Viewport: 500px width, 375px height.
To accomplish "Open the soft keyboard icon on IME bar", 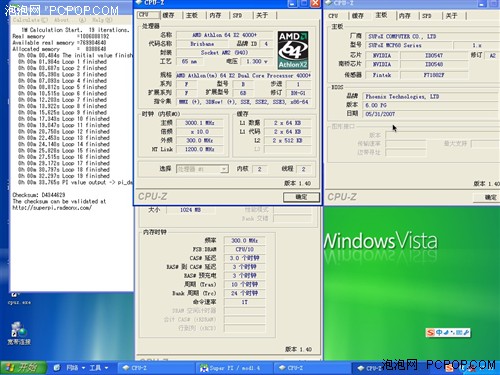I will 459,332.
